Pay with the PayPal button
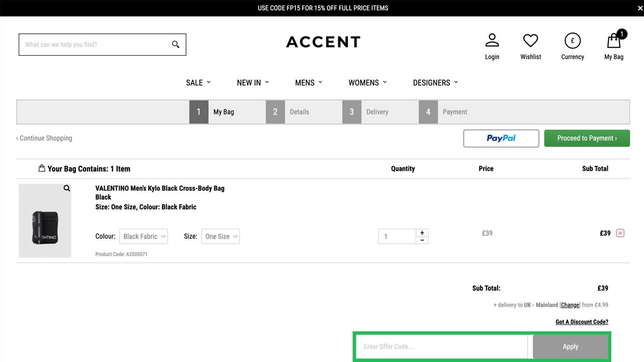The height and width of the screenshot is (362, 644). click(501, 138)
